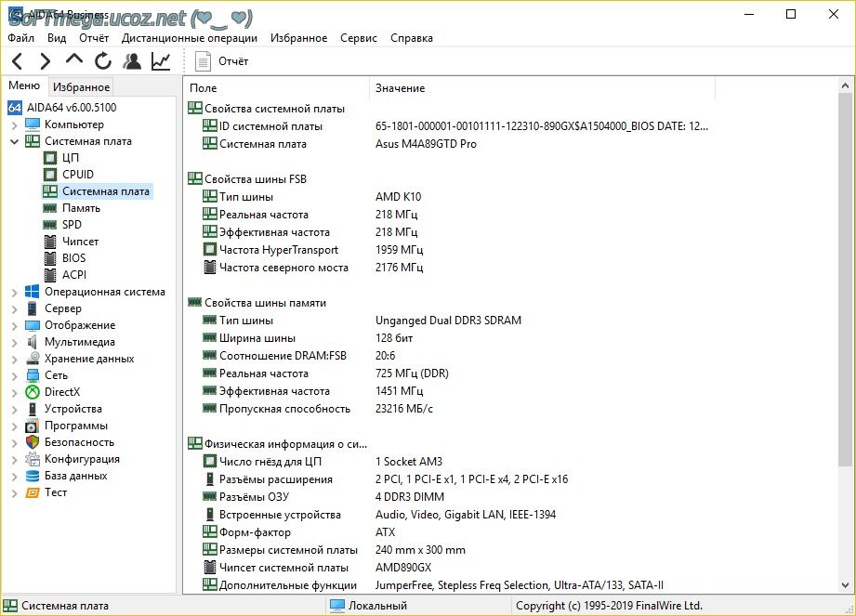Screen dimensions: 856x616
Task: Open user management toolbar icon
Action: coord(132,61)
